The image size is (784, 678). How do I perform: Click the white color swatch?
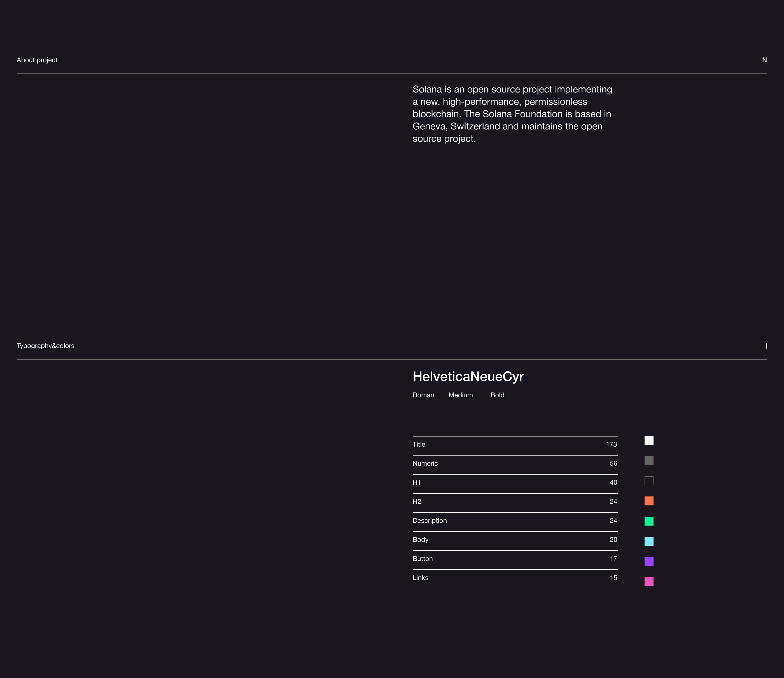(x=648, y=440)
